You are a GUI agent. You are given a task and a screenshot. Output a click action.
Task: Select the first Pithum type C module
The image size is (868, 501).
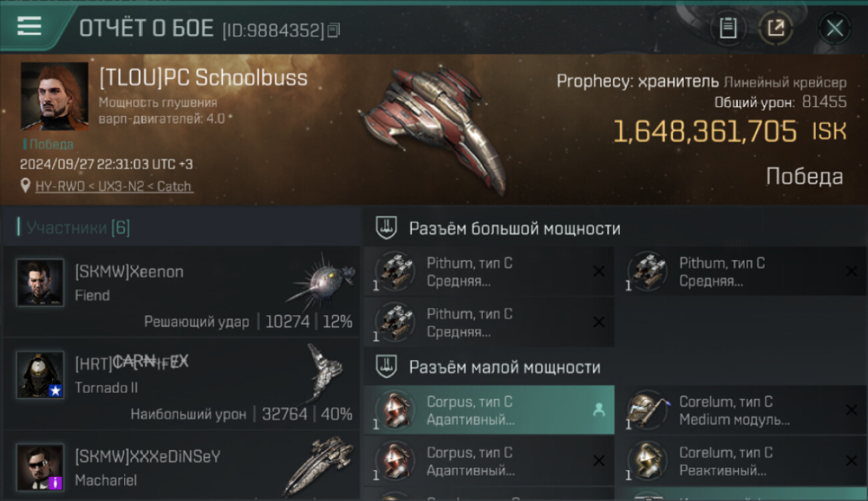coord(489,271)
